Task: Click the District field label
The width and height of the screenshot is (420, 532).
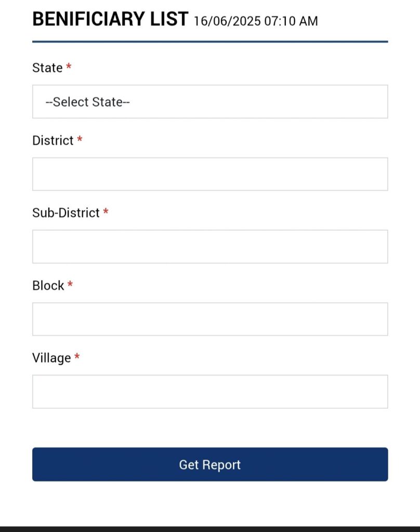Action: pyautogui.click(x=52, y=140)
